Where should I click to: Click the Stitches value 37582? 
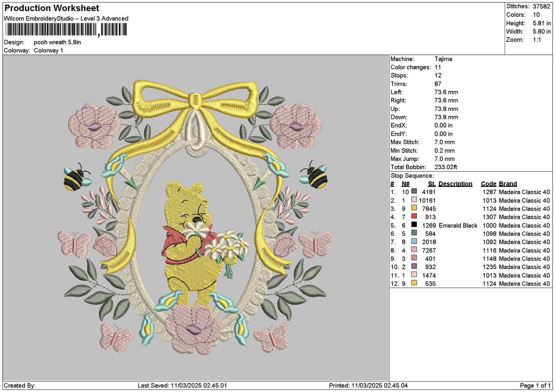click(542, 6)
